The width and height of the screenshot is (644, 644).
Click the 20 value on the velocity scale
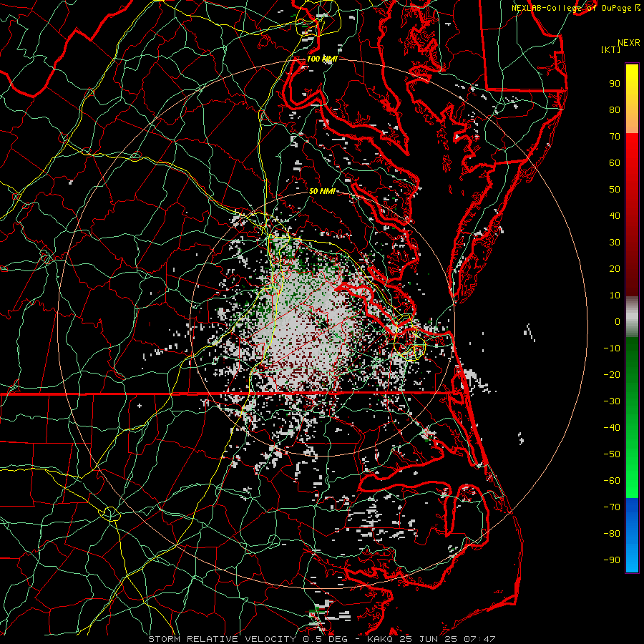coord(615,268)
